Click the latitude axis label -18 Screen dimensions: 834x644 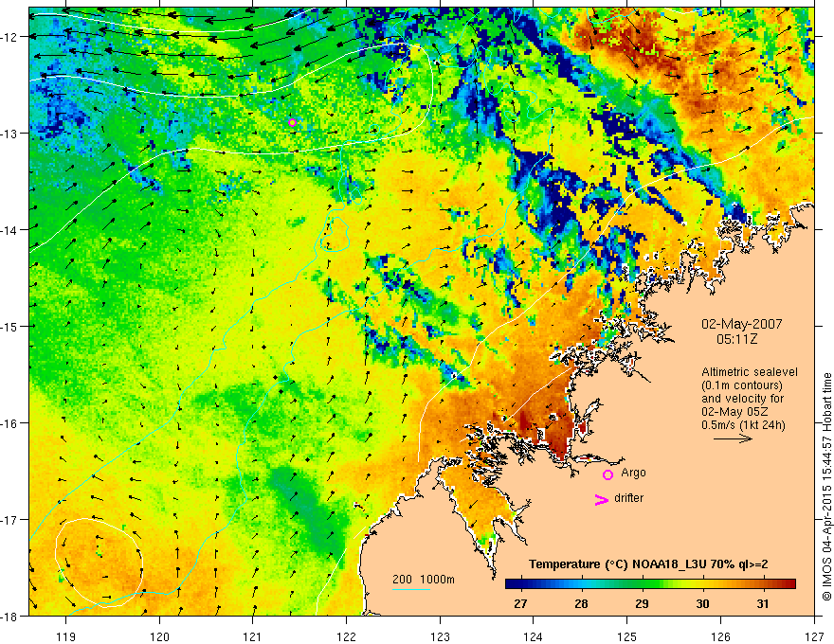tap(9, 616)
